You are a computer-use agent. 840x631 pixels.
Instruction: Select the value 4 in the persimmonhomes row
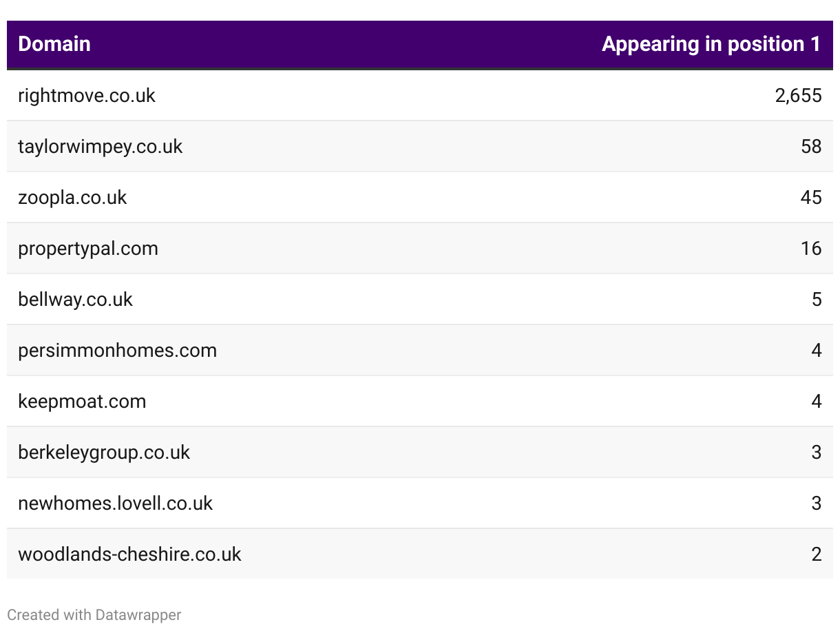point(817,350)
